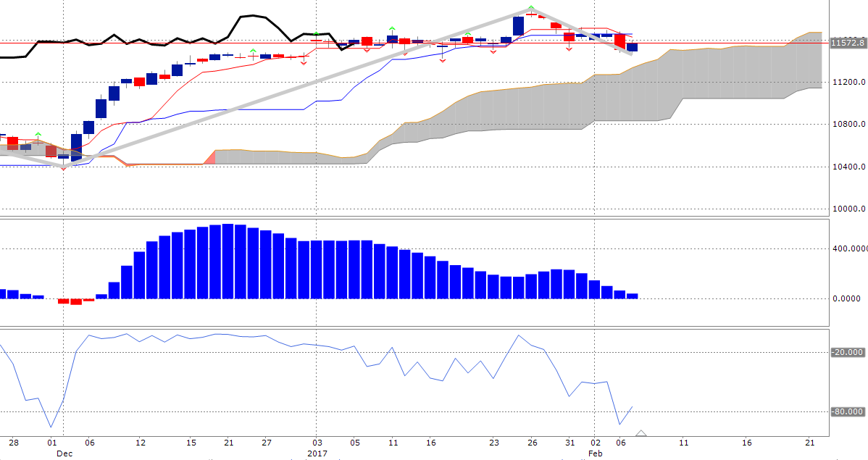Viewport: 868px width, 460px height.
Task: Click the 400.0000 histogram scale label
Action: point(848,248)
